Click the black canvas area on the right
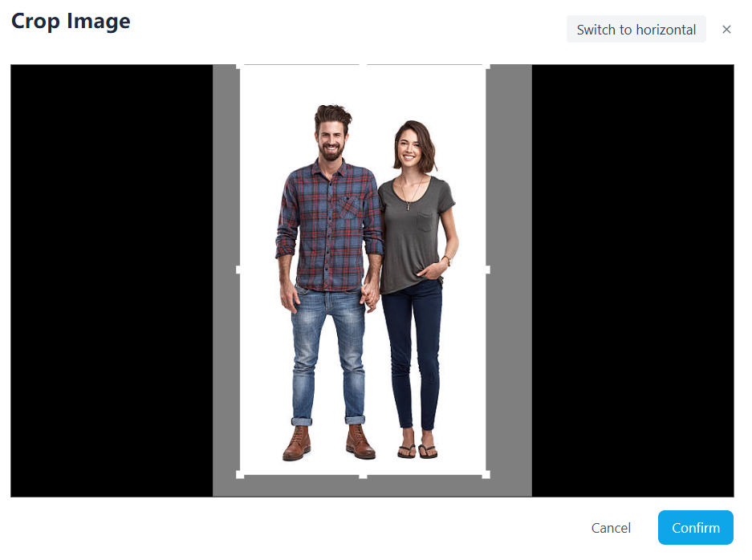 pyautogui.click(x=632, y=281)
